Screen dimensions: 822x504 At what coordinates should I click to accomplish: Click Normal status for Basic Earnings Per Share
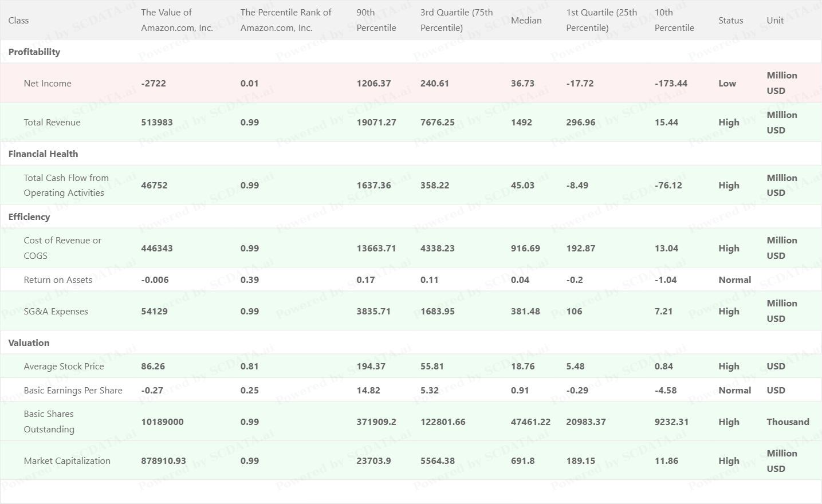tap(734, 390)
